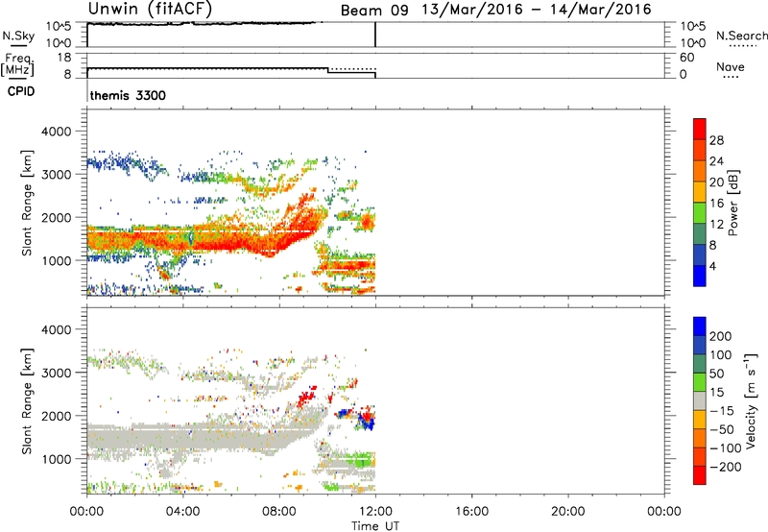
Task: Click the frequency step-down line near 10:00
Action: (327, 70)
